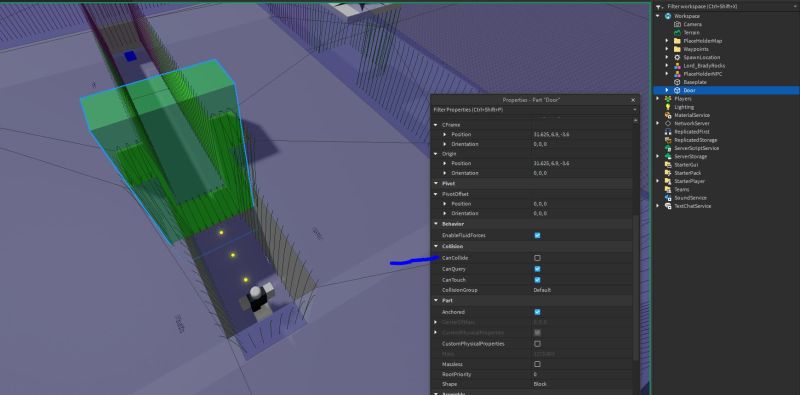Click the RootPriority value '0'
The width and height of the screenshot is (800, 395).
point(535,374)
